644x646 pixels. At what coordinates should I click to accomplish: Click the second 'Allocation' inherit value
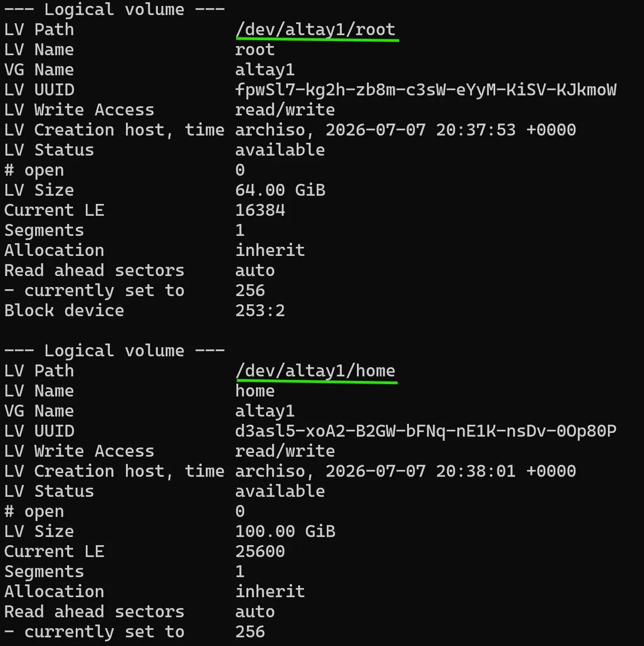point(270,591)
